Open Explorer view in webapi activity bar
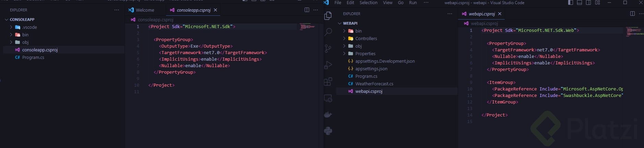Screen dimensions: 644x148 pyautogui.click(x=328, y=16)
